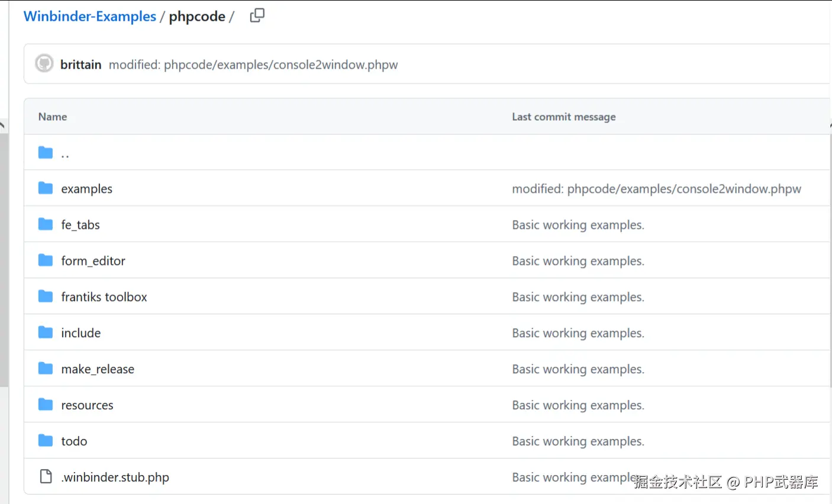Viewport: 832px width, 504px height.
Task: Click brittain's avatar icon
Action: pos(44,63)
